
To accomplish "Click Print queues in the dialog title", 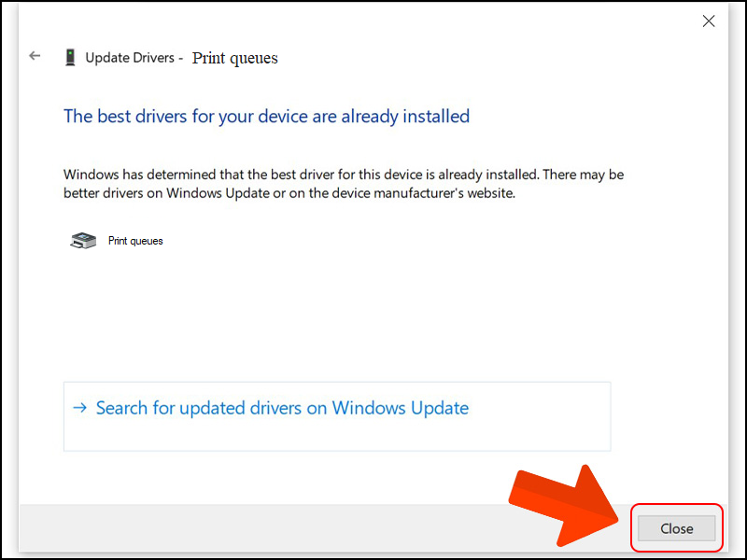I will [x=234, y=58].
